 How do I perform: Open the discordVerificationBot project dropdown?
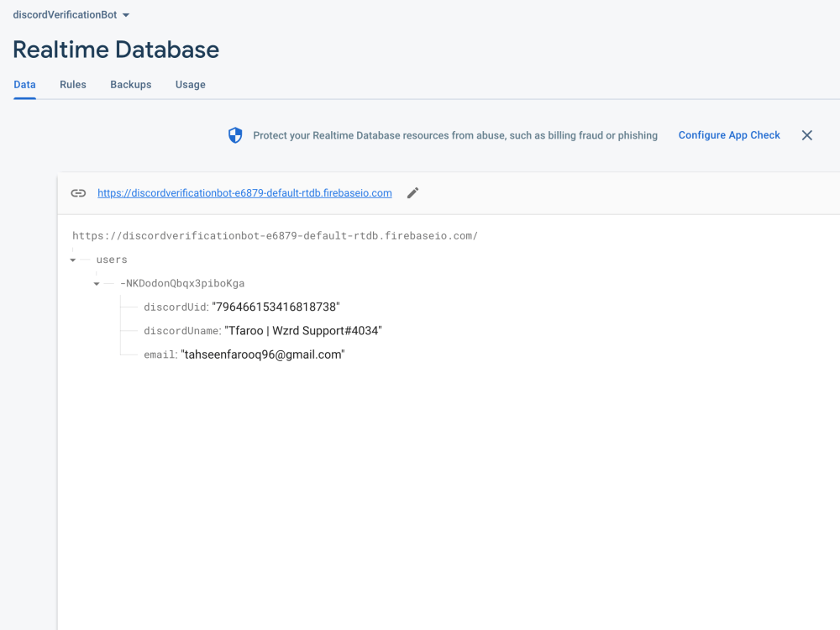[x=71, y=14]
